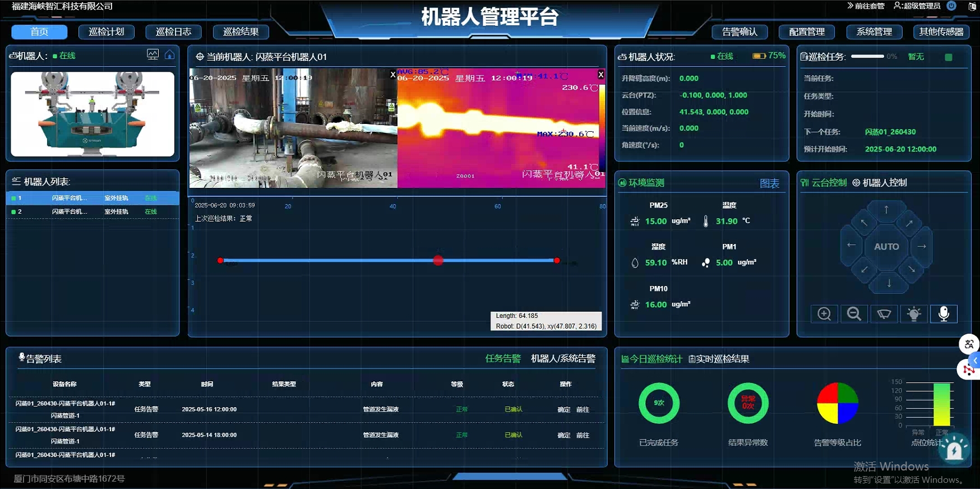Click the 结果异常数 ring chart

click(x=748, y=403)
